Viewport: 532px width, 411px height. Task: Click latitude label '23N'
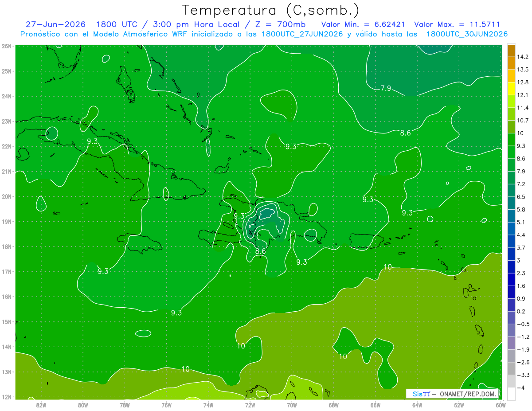click(x=7, y=121)
